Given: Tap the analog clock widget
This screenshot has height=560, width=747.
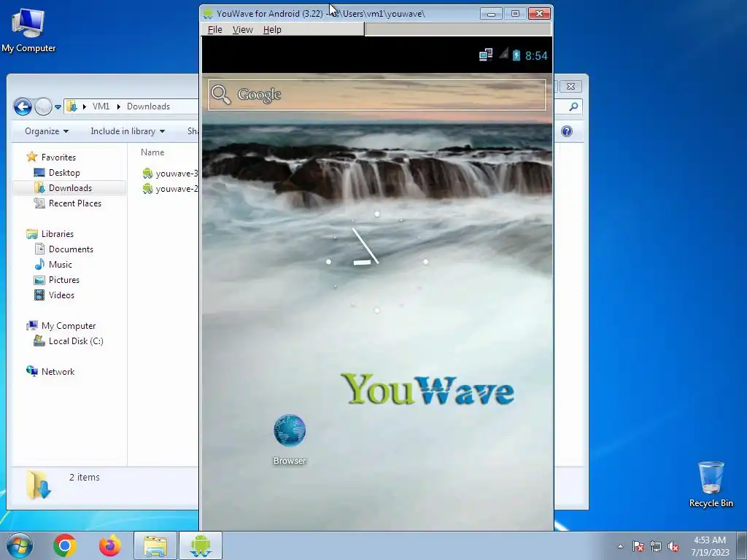Looking at the screenshot, I should click(x=377, y=262).
